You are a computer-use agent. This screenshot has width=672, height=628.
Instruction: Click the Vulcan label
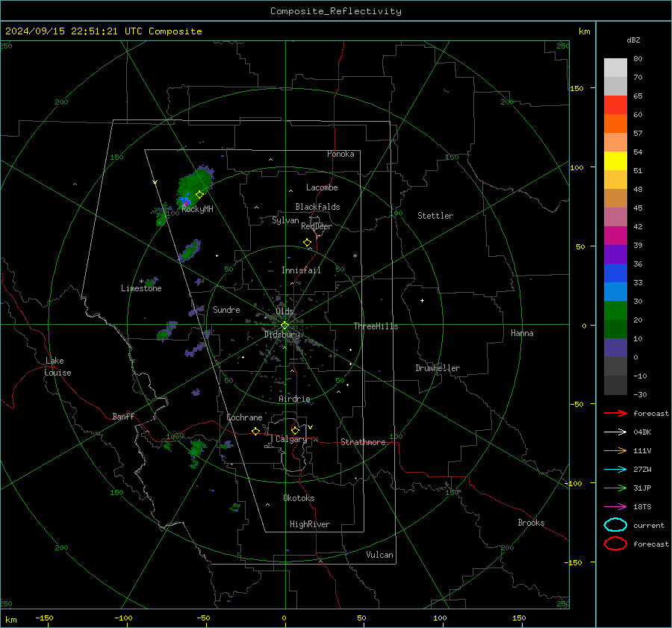379,555
